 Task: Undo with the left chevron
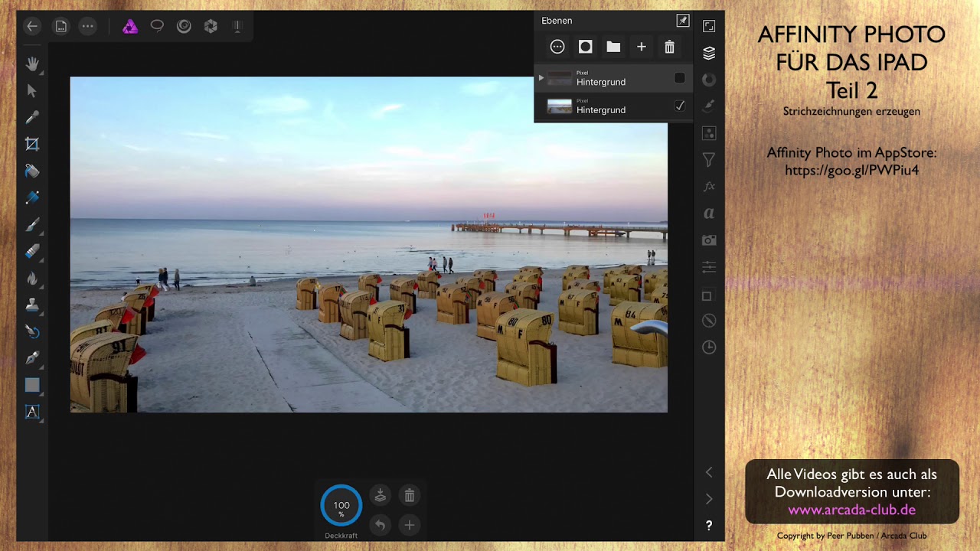pos(709,472)
